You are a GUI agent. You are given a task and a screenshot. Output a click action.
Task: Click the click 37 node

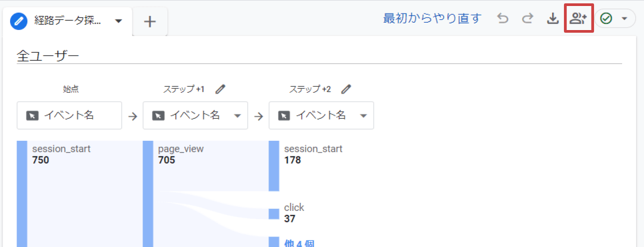click(294, 214)
